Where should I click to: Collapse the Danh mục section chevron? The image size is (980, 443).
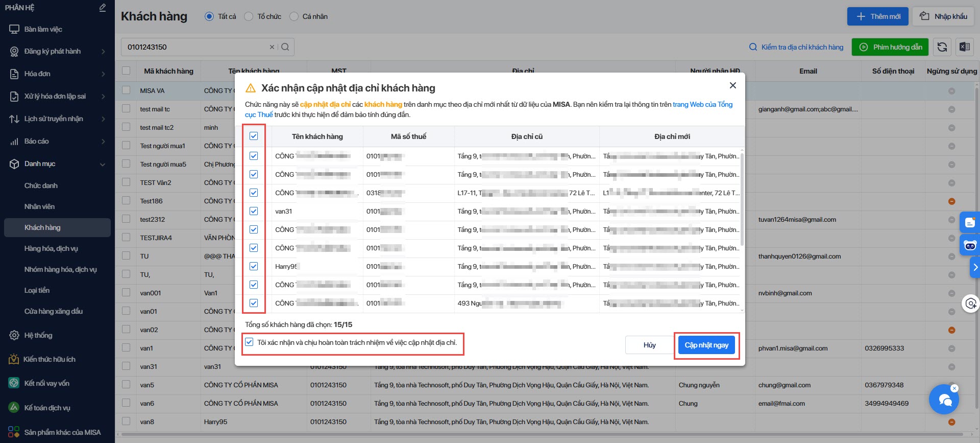pyautogui.click(x=103, y=164)
